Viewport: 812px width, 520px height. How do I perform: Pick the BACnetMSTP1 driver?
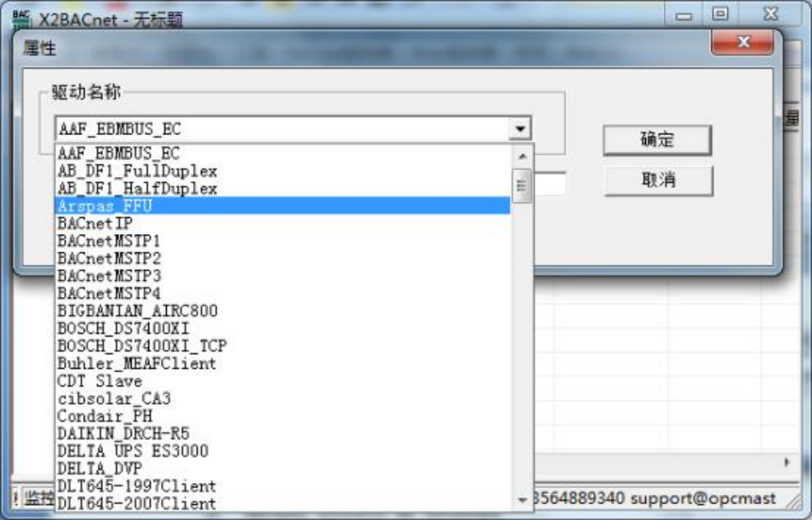[x=282, y=241]
